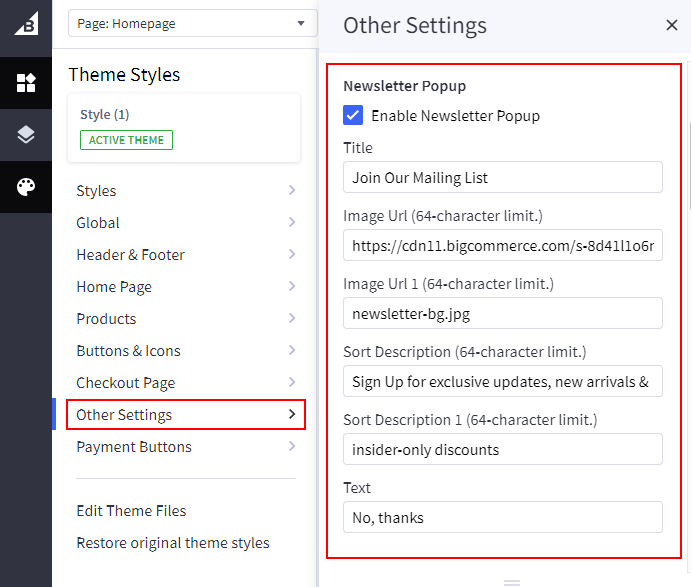Viewport: 691px width, 587px height.
Task: Focus the Image Url text field
Action: (502, 245)
